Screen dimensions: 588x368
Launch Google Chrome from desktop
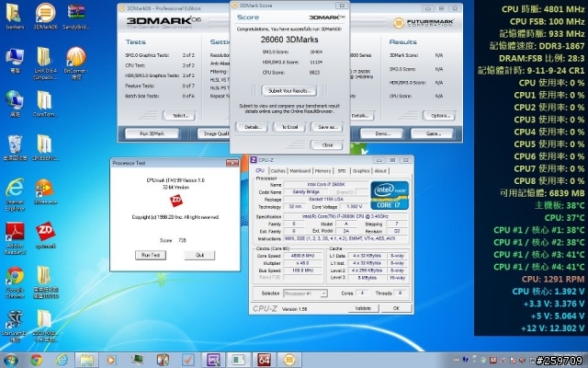point(15,282)
